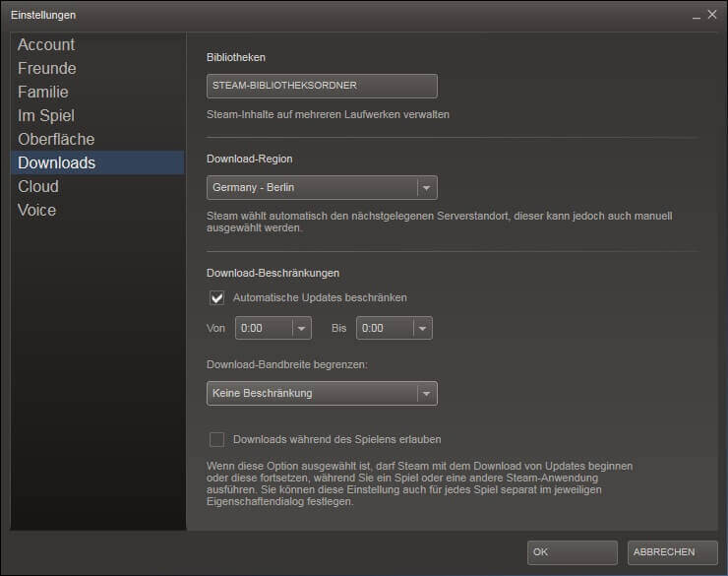The height and width of the screenshot is (576, 728).
Task: Uncheck Automatische Updates beschränken
Action: click(216, 297)
